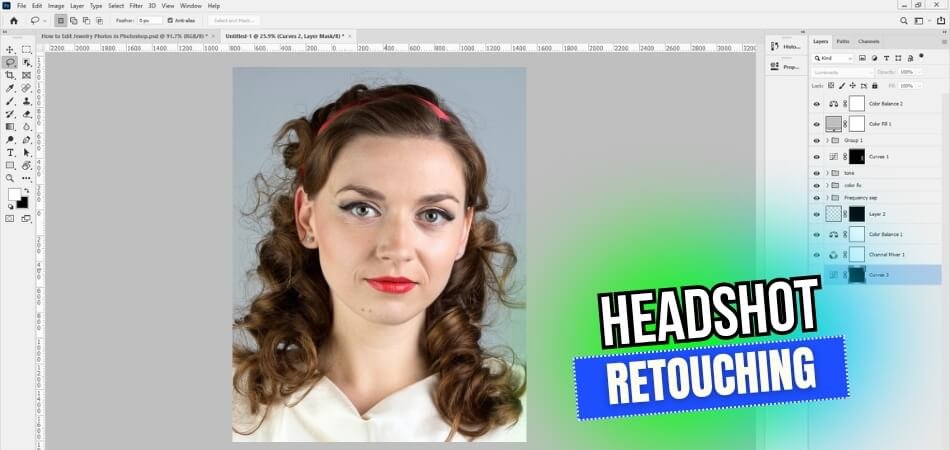Screen dimensions: 950x450
Task: Select the Move tool
Action: (x=10, y=50)
